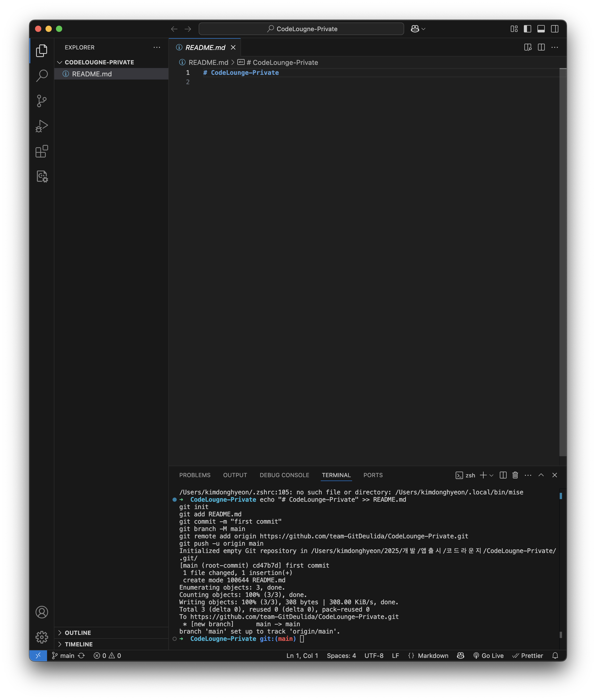
Task: Open the Run and Debug view
Action: [42, 126]
